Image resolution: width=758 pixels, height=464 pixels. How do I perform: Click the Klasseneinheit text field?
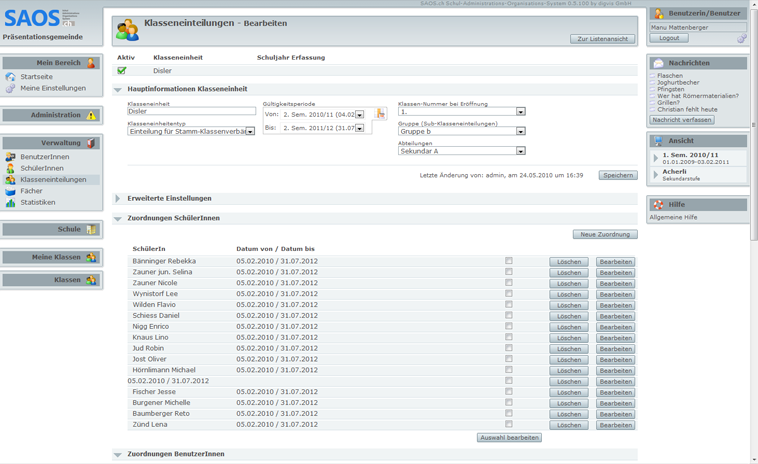(x=191, y=111)
